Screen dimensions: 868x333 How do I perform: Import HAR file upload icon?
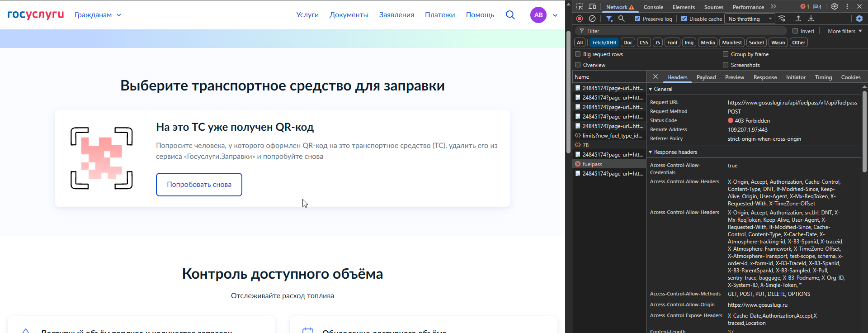[798, 19]
